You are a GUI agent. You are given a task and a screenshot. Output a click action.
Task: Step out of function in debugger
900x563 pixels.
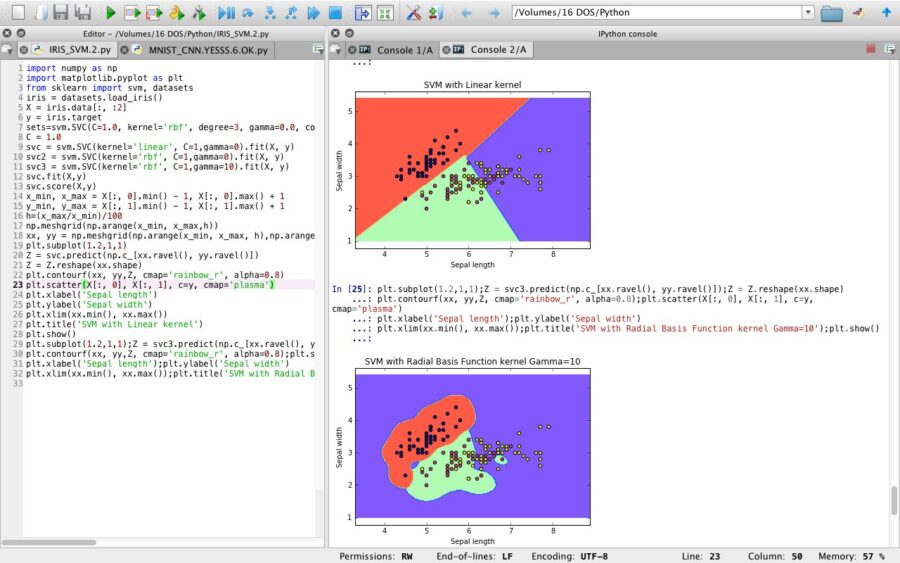(291, 12)
